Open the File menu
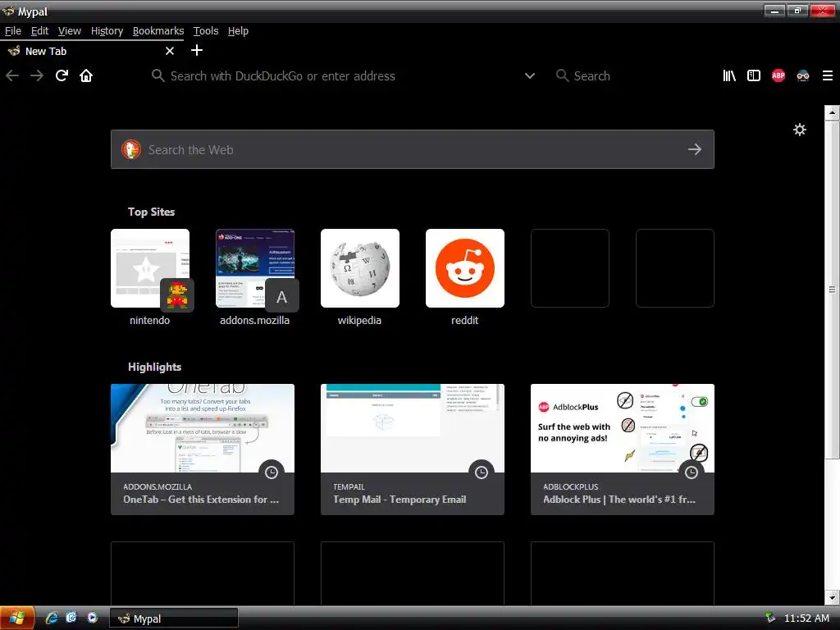 tap(13, 31)
